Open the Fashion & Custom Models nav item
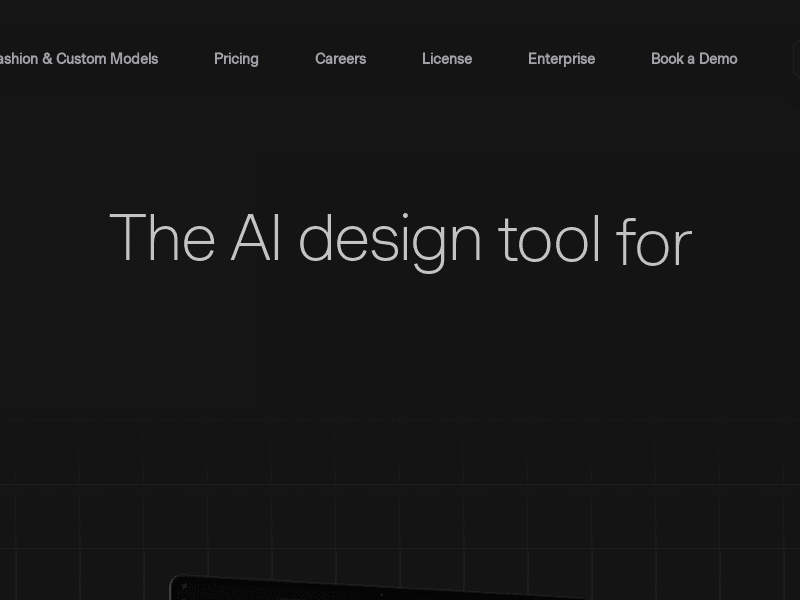800x600 pixels. pyautogui.click(x=78, y=59)
